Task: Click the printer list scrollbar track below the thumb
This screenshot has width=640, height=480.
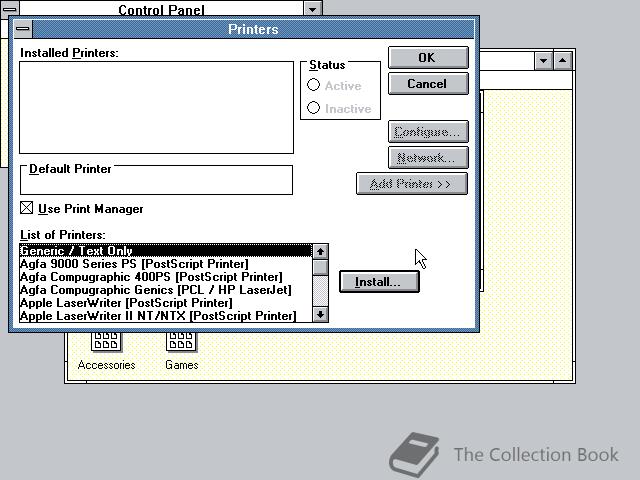Action: pyautogui.click(x=320, y=291)
